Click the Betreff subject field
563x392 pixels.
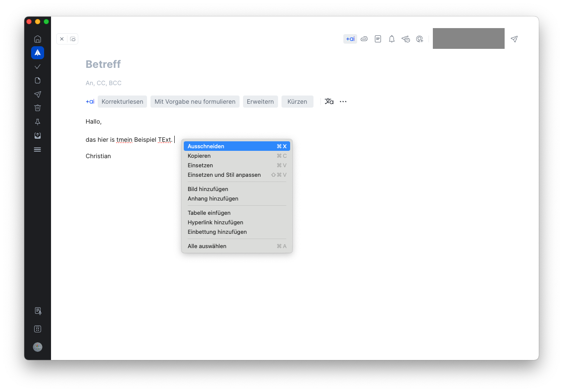(x=103, y=64)
